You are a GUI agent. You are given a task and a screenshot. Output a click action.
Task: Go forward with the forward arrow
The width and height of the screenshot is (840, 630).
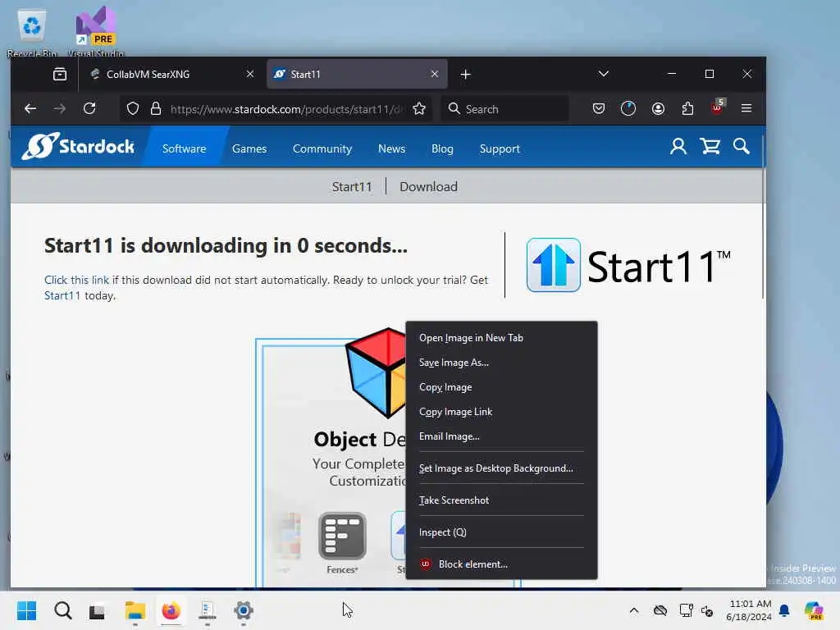click(60, 109)
